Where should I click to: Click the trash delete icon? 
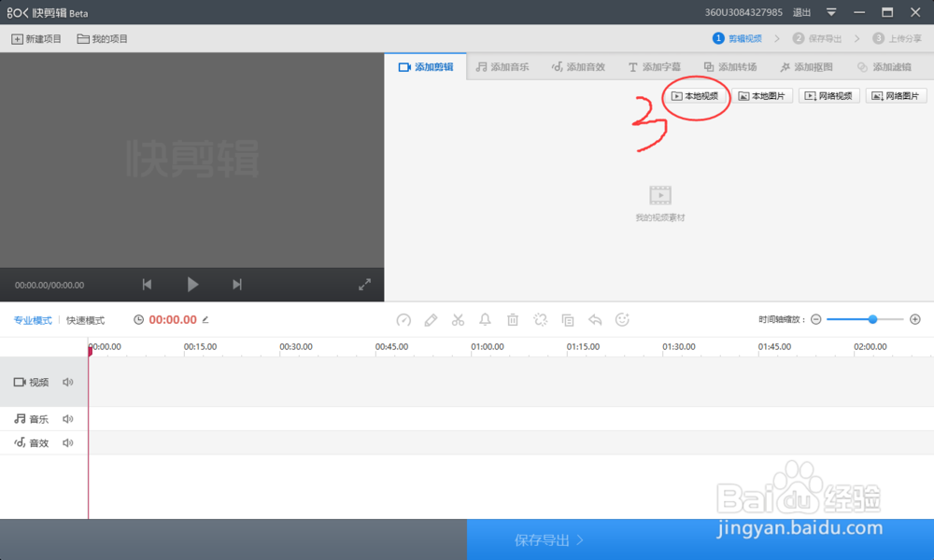(512, 320)
